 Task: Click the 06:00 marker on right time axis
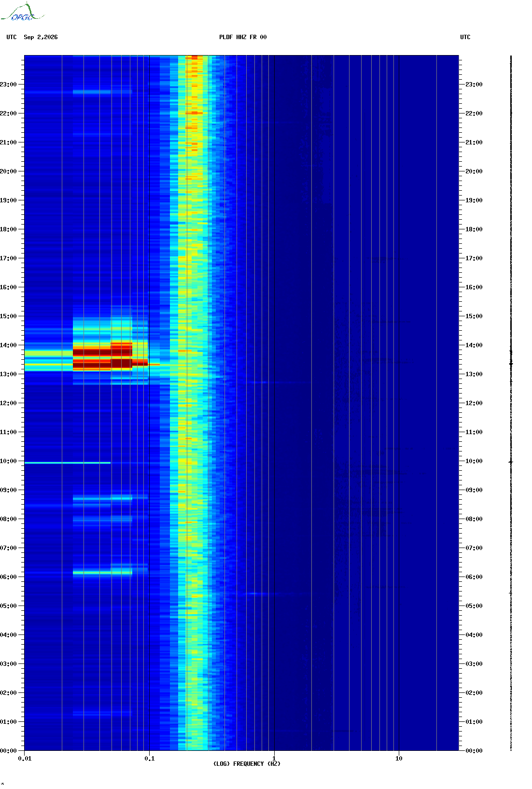[x=474, y=577]
